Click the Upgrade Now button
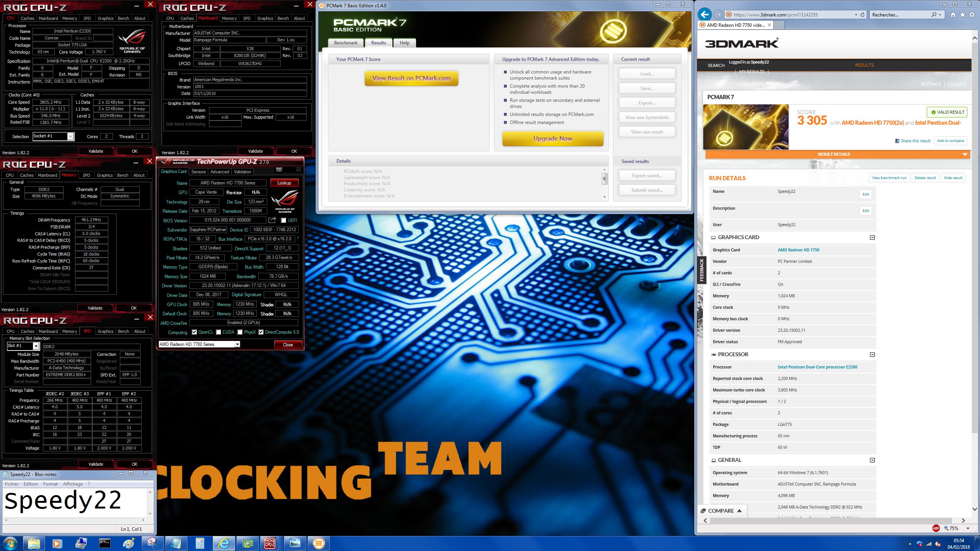980x551 pixels. (x=553, y=139)
